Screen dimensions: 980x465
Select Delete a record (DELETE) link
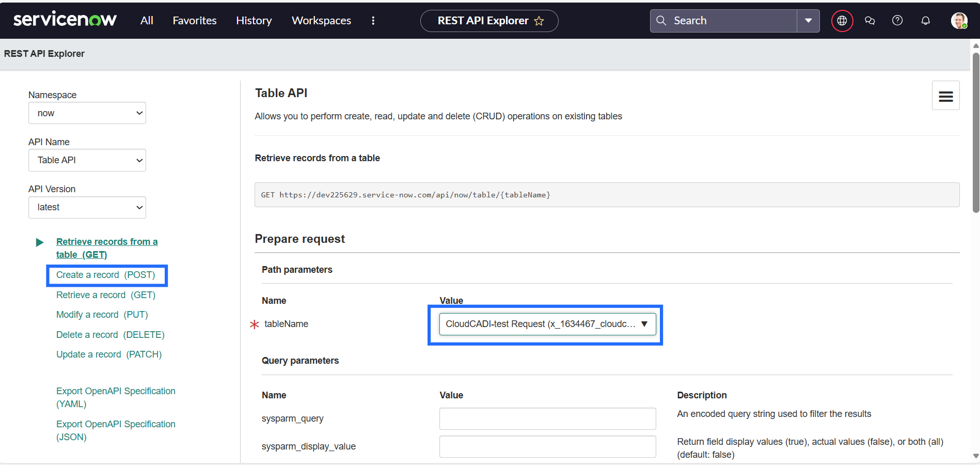pyautogui.click(x=110, y=335)
